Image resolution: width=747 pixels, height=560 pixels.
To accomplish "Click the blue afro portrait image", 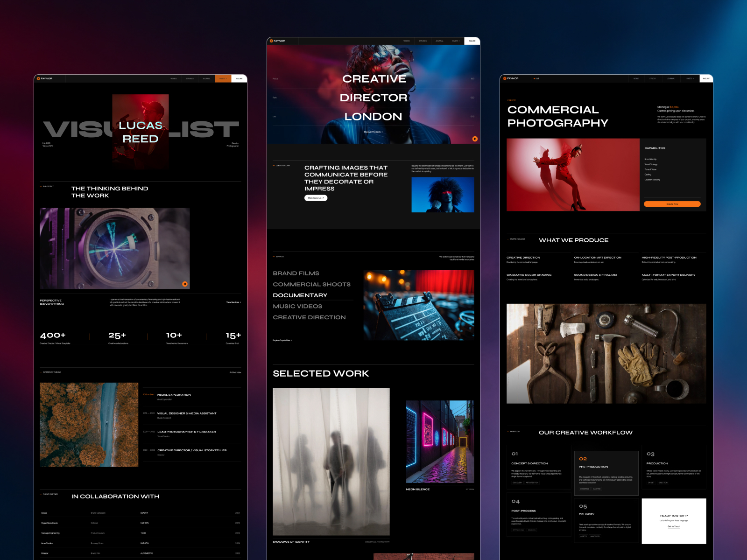I will (443, 195).
